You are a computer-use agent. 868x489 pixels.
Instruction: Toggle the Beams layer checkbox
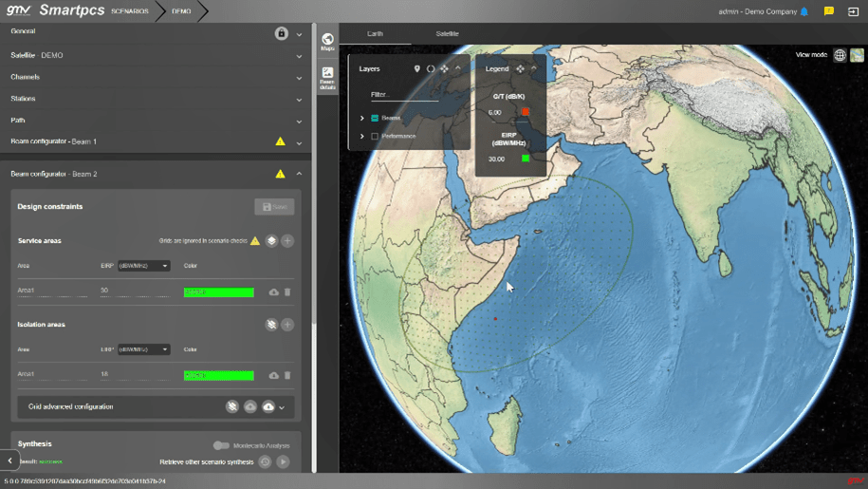pos(375,118)
